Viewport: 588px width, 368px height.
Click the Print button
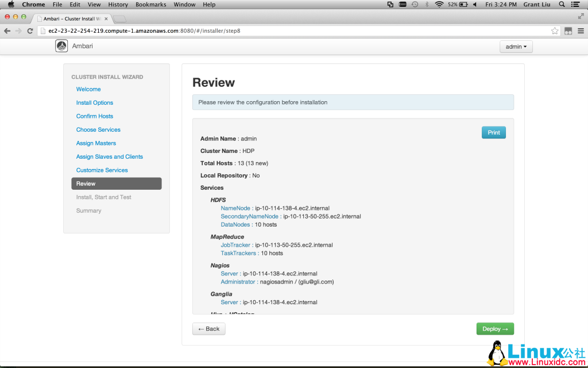[493, 132]
